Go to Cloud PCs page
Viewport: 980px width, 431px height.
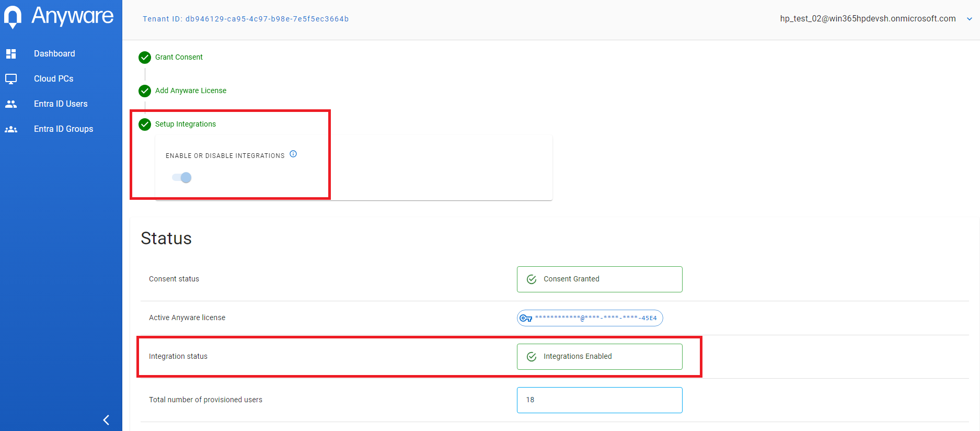[x=53, y=78]
